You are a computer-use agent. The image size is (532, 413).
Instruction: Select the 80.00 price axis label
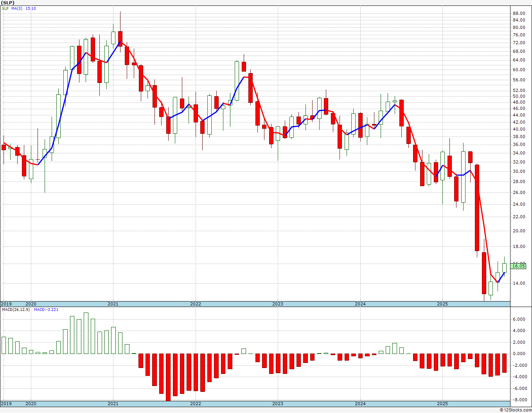click(519, 27)
